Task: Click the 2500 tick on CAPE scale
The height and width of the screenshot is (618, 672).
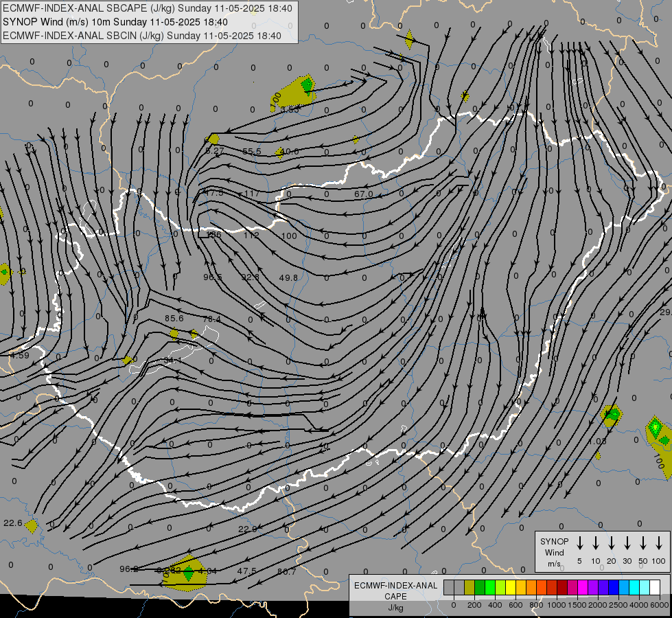Action: pos(618,605)
